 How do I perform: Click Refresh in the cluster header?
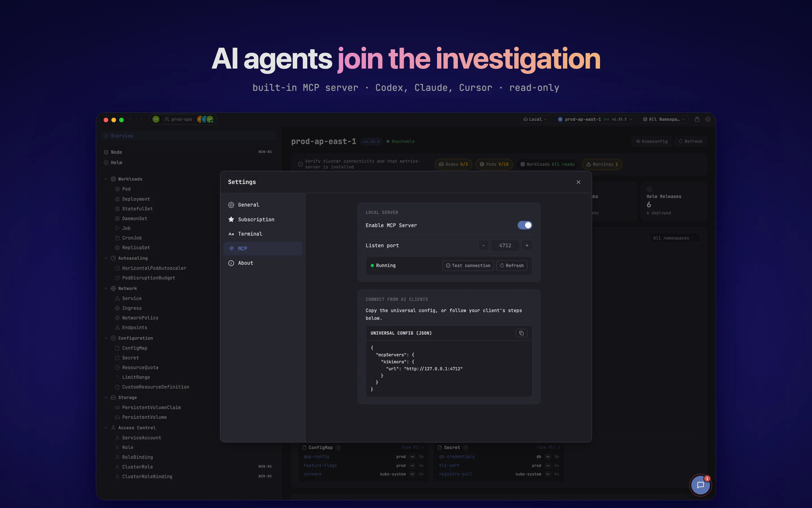coord(690,141)
